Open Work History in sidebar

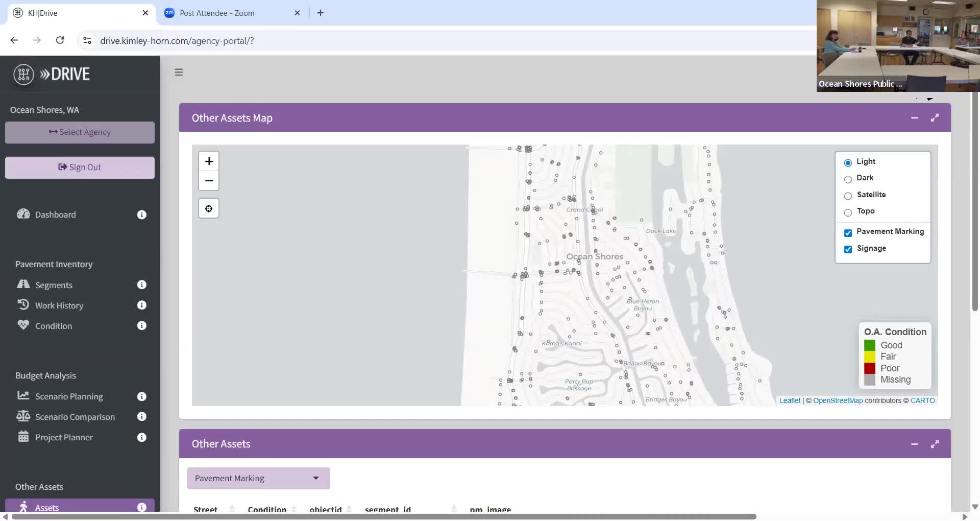(59, 305)
